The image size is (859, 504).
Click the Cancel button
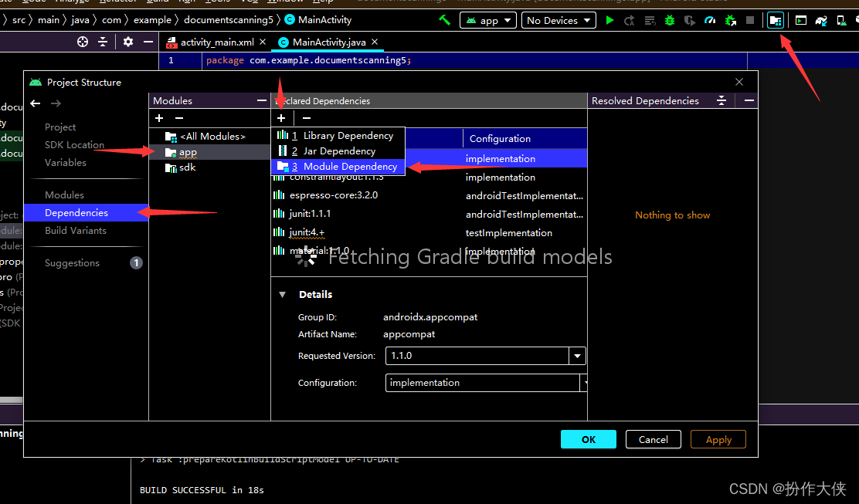(x=653, y=439)
